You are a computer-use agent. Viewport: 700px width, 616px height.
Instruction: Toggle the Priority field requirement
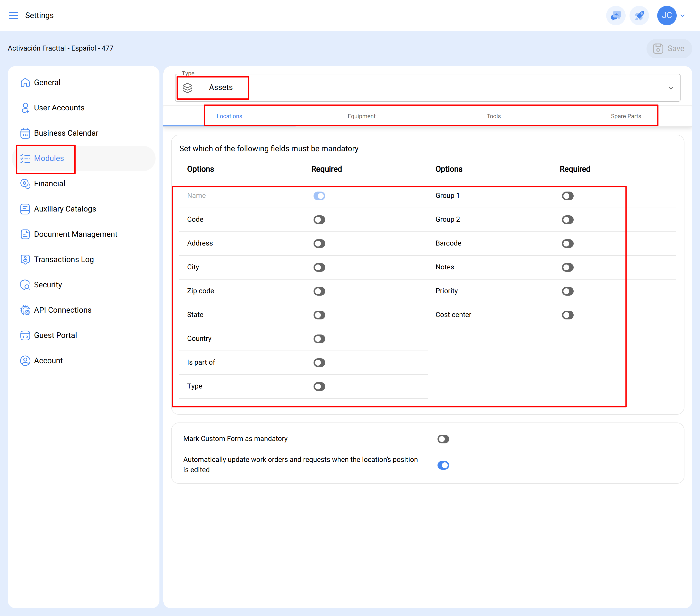(568, 291)
